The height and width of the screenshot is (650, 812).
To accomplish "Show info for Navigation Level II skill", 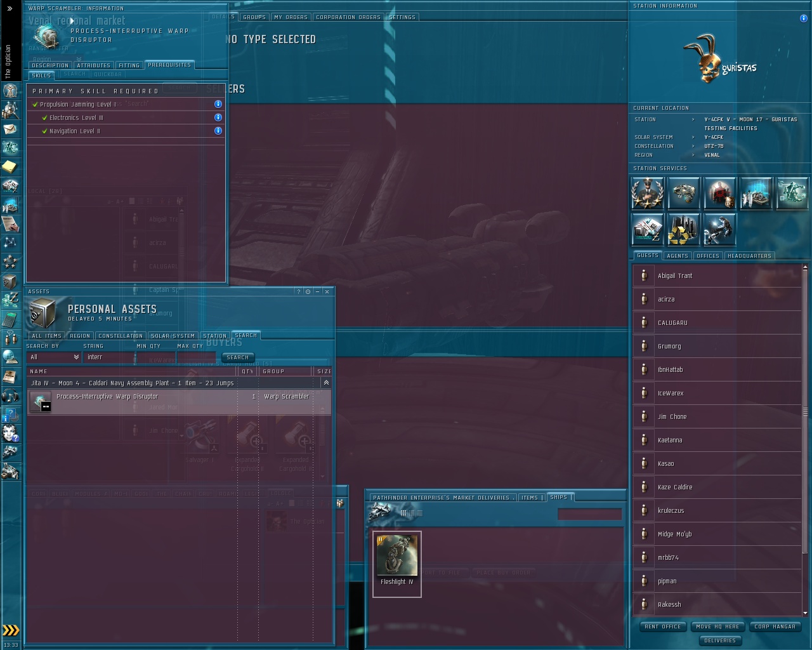I will tap(218, 131).
